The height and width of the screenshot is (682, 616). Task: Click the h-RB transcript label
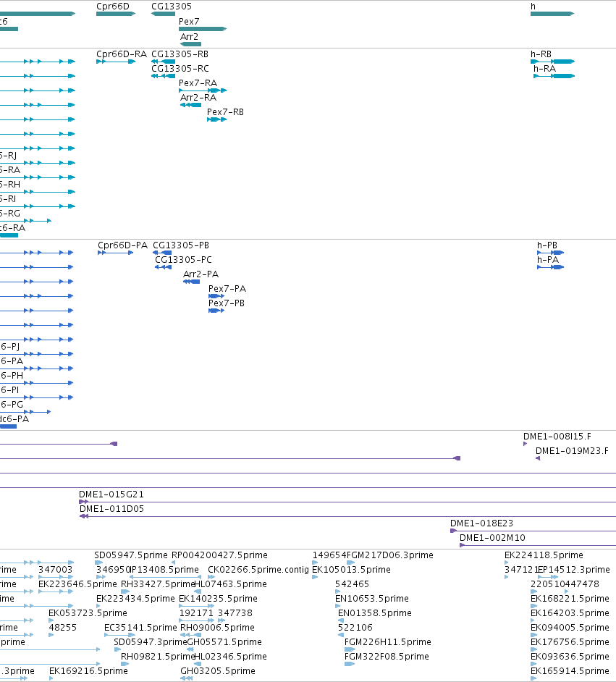(x=541, y=54)
